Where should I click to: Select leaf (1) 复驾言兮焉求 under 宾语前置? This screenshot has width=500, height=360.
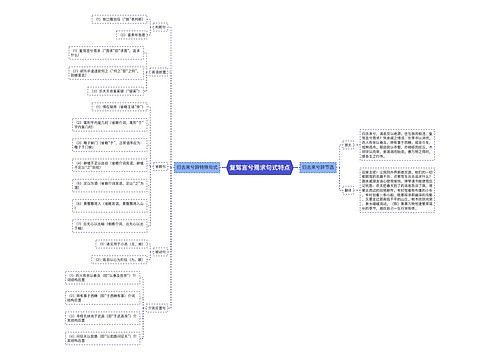click(106, 53)
